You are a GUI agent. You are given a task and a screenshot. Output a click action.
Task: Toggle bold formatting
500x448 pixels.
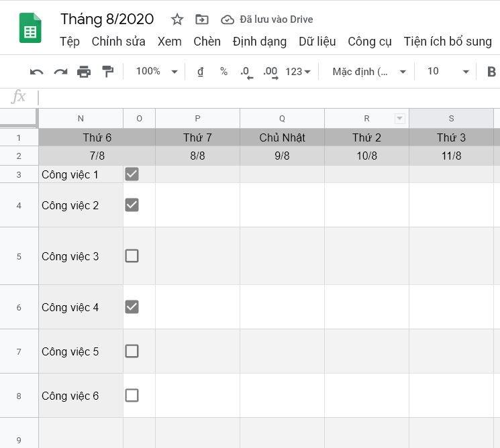491,71
